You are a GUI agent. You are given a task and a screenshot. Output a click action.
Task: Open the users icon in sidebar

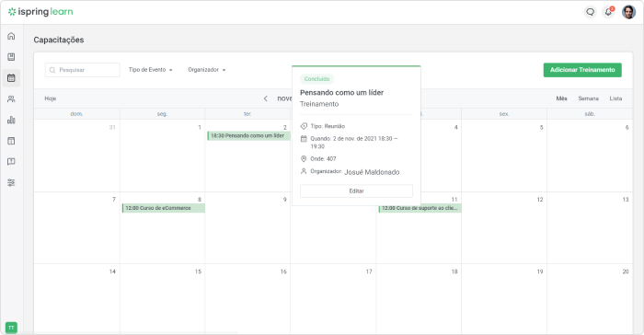click(x=11, y=98)
